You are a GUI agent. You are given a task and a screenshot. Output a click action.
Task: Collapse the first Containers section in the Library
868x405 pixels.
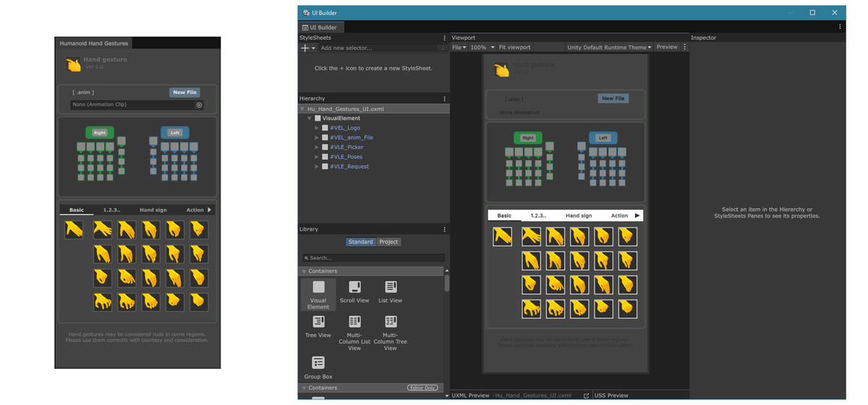coord(305,271)
